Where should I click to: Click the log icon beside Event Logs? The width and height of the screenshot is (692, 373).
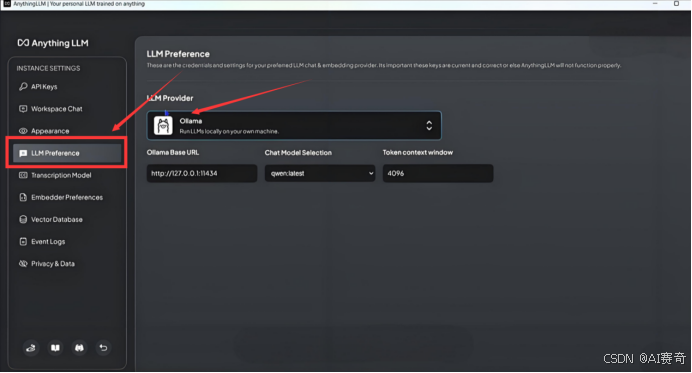click(23, 241)
